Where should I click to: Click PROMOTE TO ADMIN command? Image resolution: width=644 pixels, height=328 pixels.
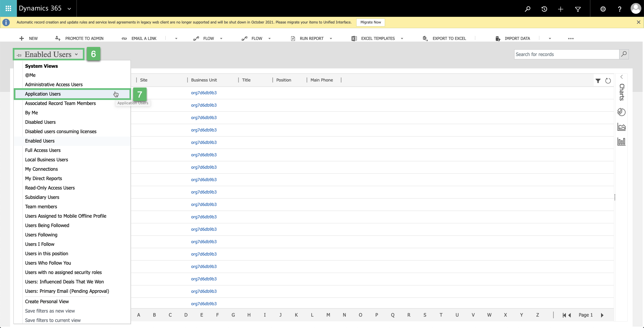coord(79,38)
